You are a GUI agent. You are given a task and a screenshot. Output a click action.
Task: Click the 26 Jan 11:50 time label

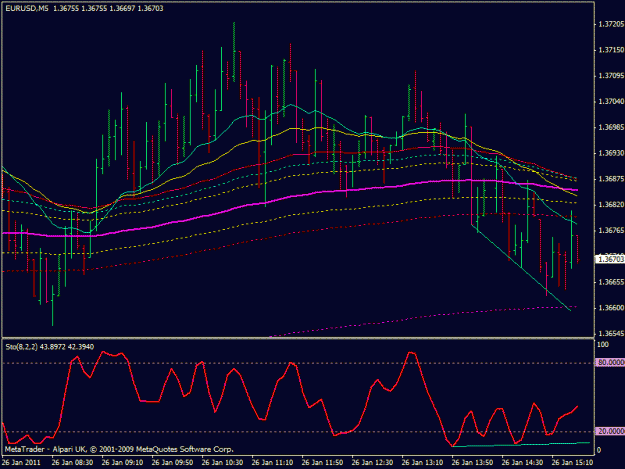pyautogui.click(x=322, y=463)
